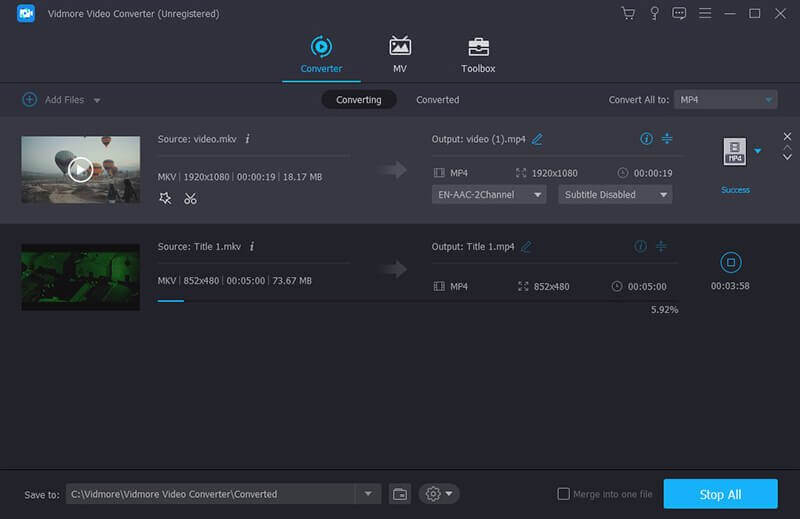Click the scissors cut icon for video.mkv

click(190, 198)
